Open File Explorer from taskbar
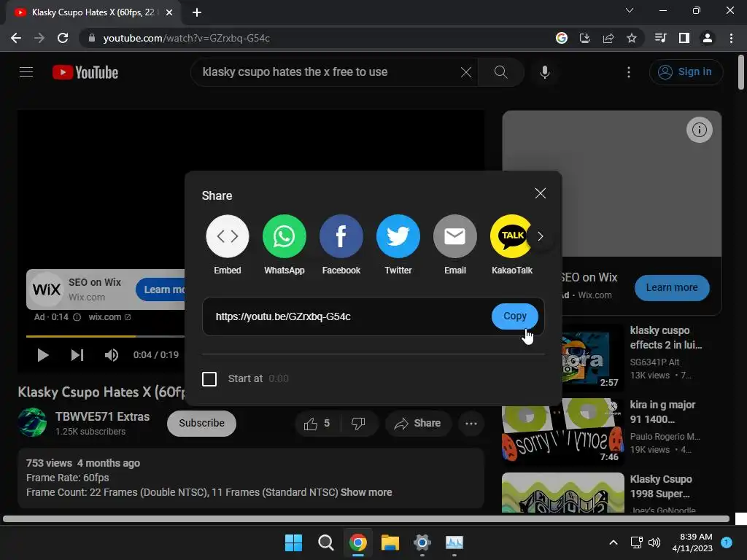Image resolution: width=747 pixels, height=560 pixels. pos(390,542)
